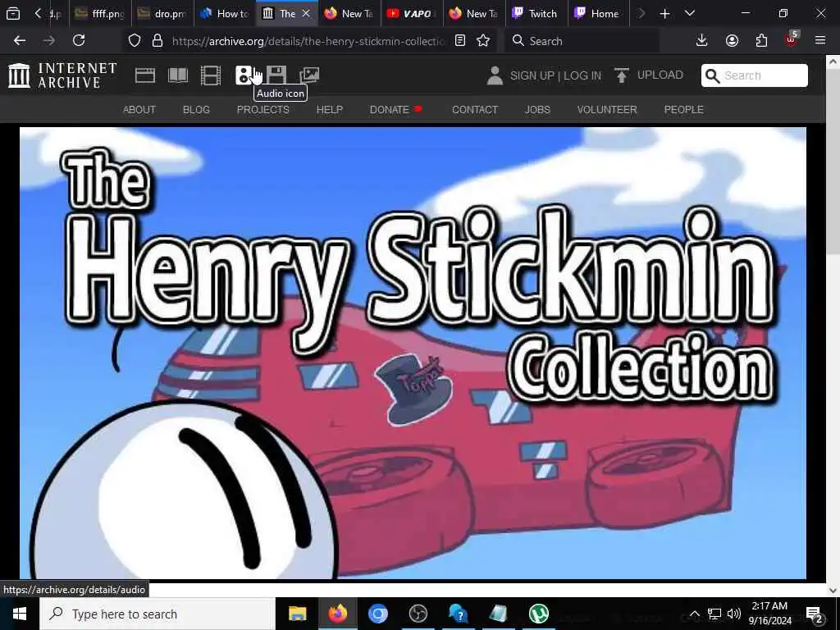Open a new tab with the plus button
This screenshot has width=840, height=630.
(664, 13)
